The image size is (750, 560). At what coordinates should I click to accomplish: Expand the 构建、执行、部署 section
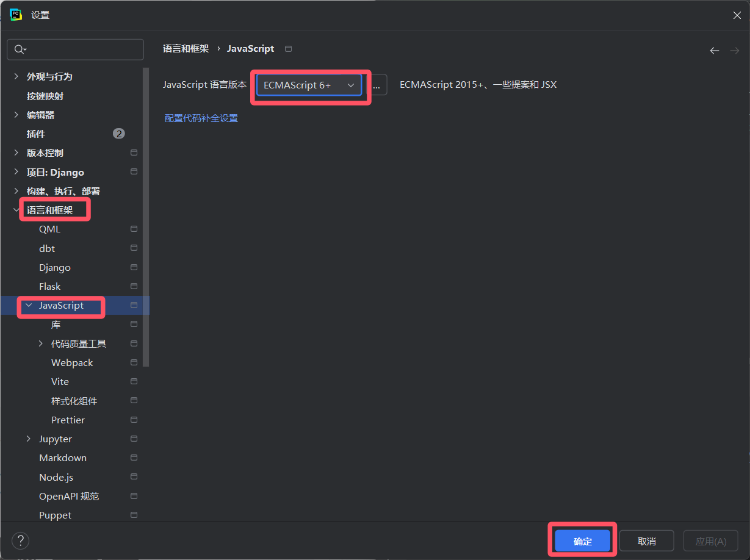point(16,191)
